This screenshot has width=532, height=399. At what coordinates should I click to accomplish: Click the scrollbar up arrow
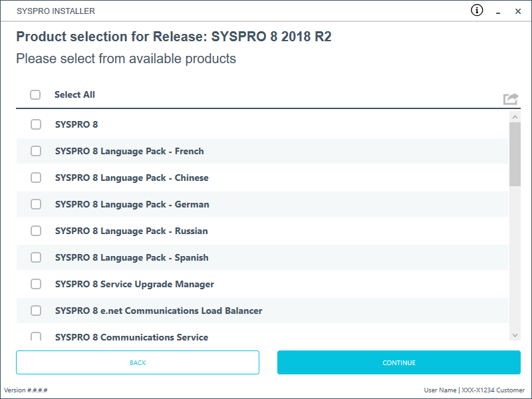click(x=515, y=116)
